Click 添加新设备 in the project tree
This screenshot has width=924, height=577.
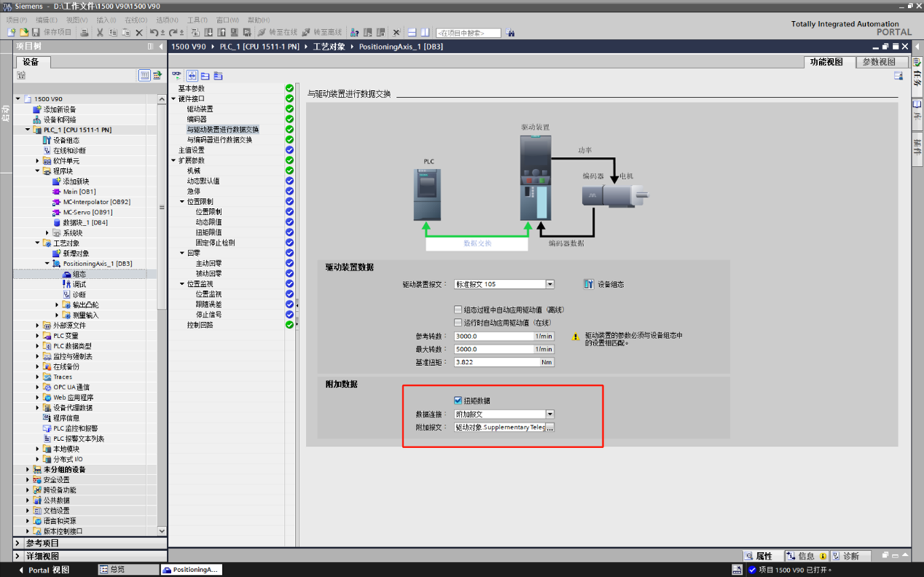[59, 109]
